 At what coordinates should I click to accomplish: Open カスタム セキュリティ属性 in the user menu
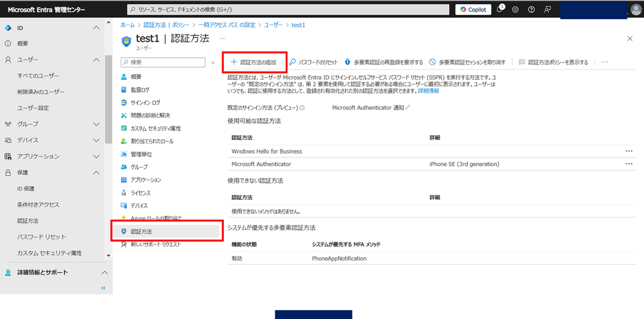coord(156,128)
